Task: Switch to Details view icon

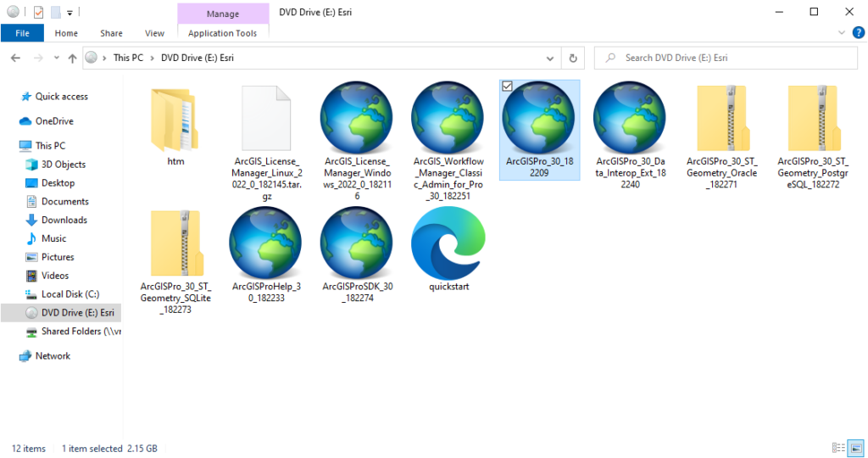Action: [838, 448]
